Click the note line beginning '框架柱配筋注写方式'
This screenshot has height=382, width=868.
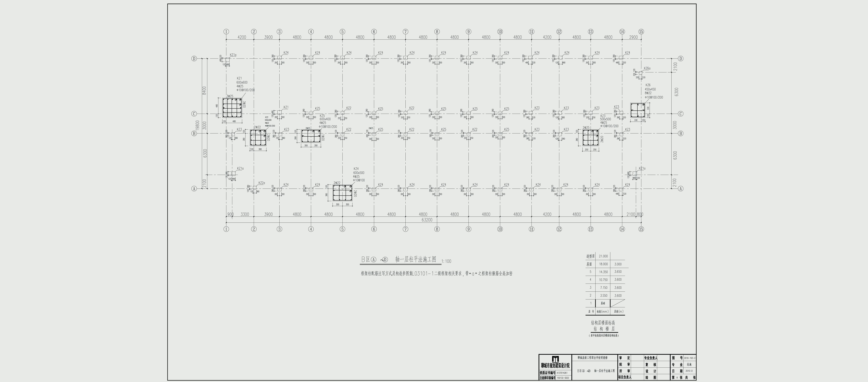(x=437, y=274)
